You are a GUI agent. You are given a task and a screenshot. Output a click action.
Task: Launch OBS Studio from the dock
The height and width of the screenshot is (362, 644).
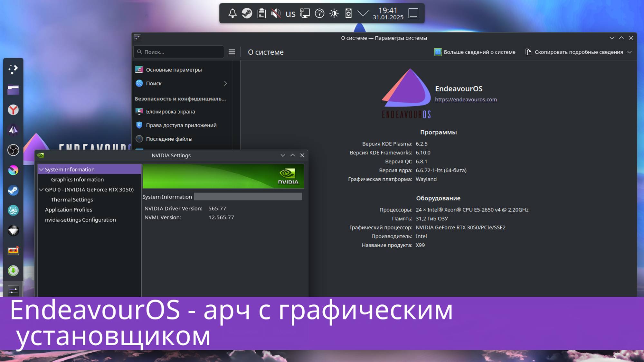click(x=13, y=150)
